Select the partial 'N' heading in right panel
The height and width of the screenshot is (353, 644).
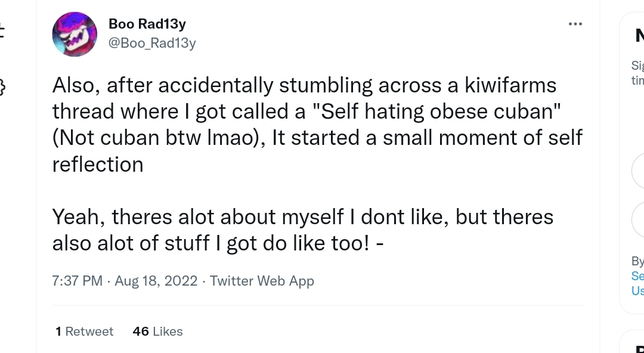(x=639, y=35)
